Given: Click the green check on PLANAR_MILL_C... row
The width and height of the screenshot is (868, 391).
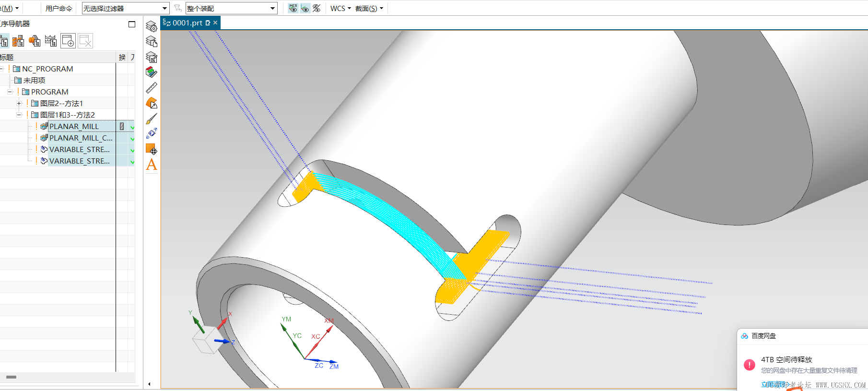Looking at the screenshot, I should click(132, 139).
